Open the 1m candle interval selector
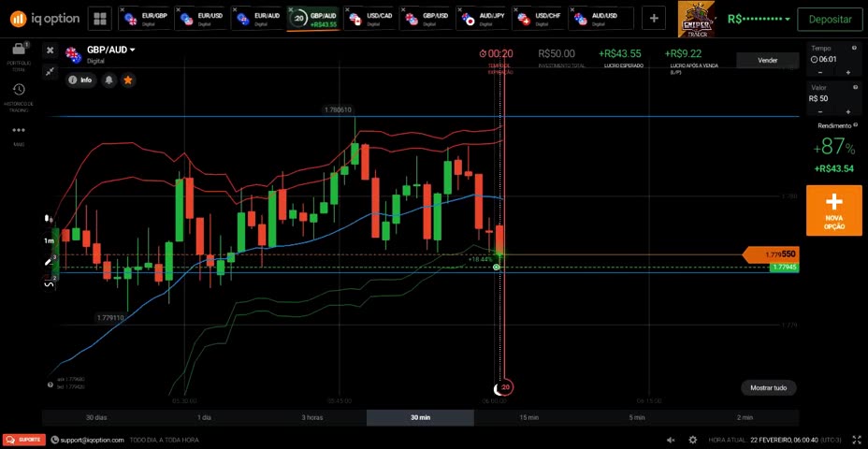868x449 pixels. [49, 240]
